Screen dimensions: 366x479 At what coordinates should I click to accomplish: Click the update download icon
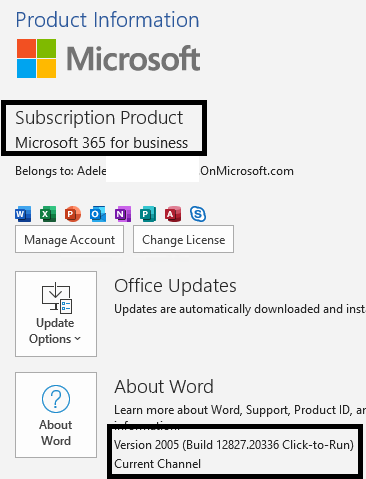coord(57,298)
